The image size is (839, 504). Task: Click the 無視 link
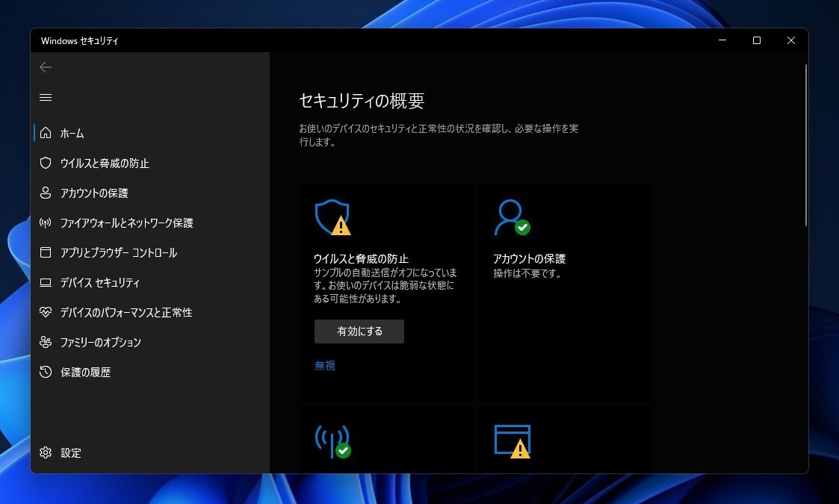(325, 365)
